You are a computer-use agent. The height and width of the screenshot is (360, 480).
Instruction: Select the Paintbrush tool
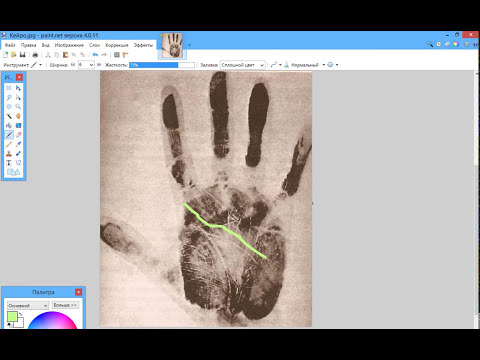pyautogui.click(x=9, y=135)
